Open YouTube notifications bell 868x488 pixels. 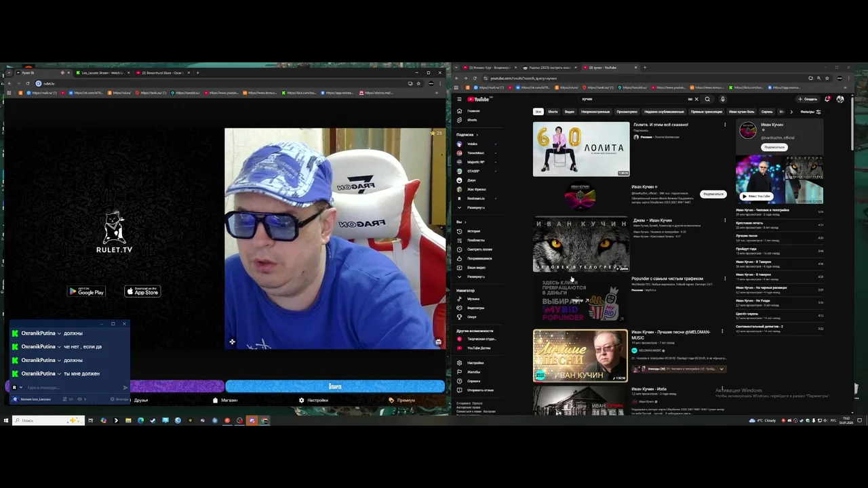827,99
